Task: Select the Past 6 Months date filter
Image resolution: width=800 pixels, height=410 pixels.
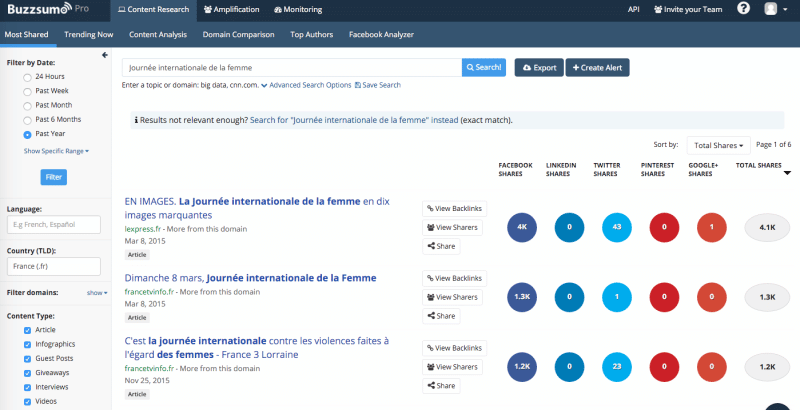Action: tap(27, 120)
